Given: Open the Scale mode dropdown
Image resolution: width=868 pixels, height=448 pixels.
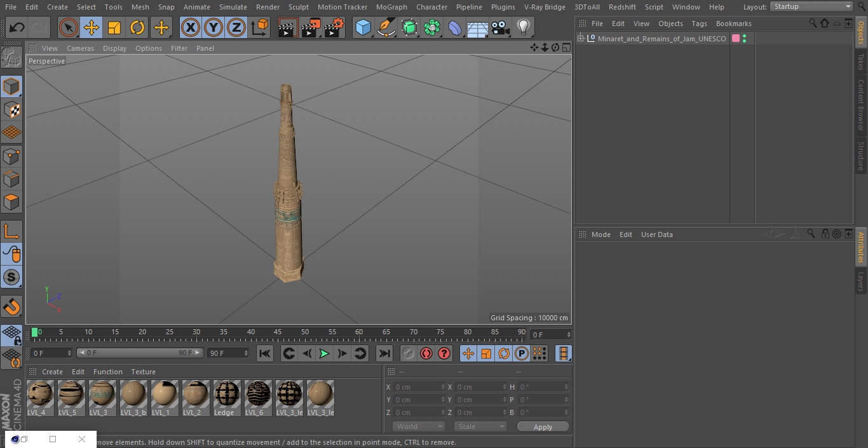Looking at the screenshot, I should tap(480, 426).
